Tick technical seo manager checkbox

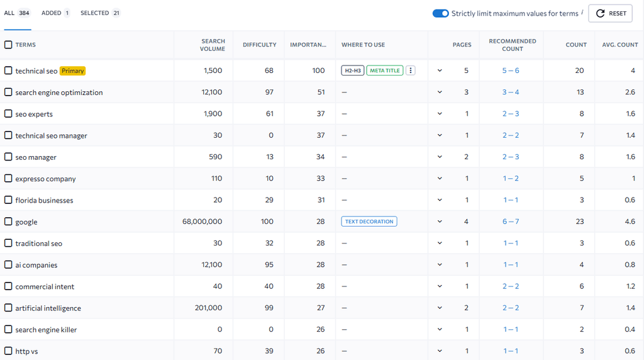pyautogui.click(x=8, y=135)
